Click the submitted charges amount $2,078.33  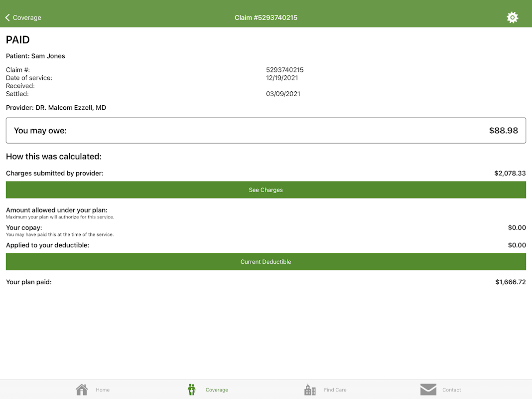(510, 173)
